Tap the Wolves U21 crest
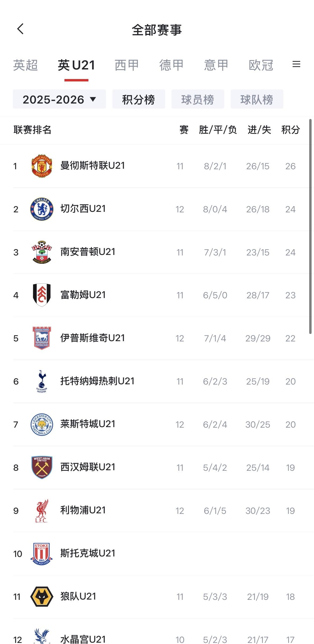 (42, 597)
